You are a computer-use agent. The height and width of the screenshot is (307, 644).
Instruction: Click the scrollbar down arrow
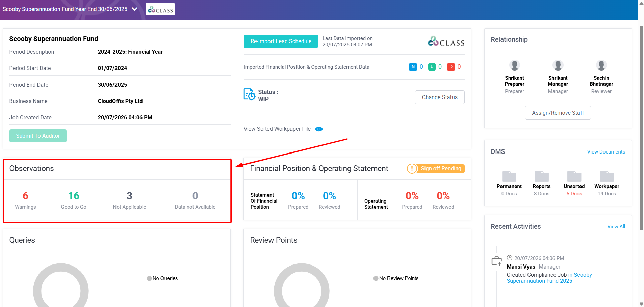pos(641,304)
